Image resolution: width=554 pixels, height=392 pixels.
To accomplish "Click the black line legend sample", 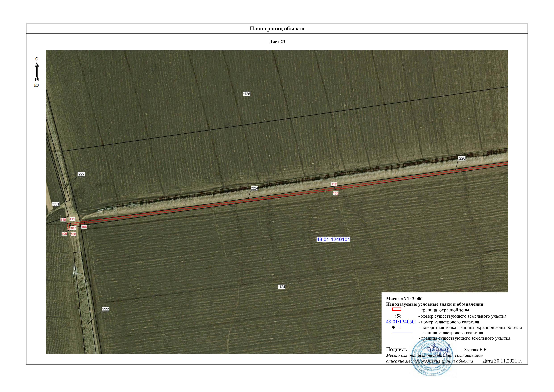I will click(402, 338).
